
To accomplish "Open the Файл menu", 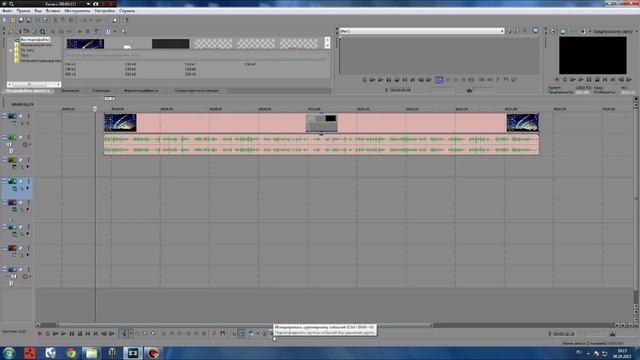I will pyautogui.click(x=7, y=11).
